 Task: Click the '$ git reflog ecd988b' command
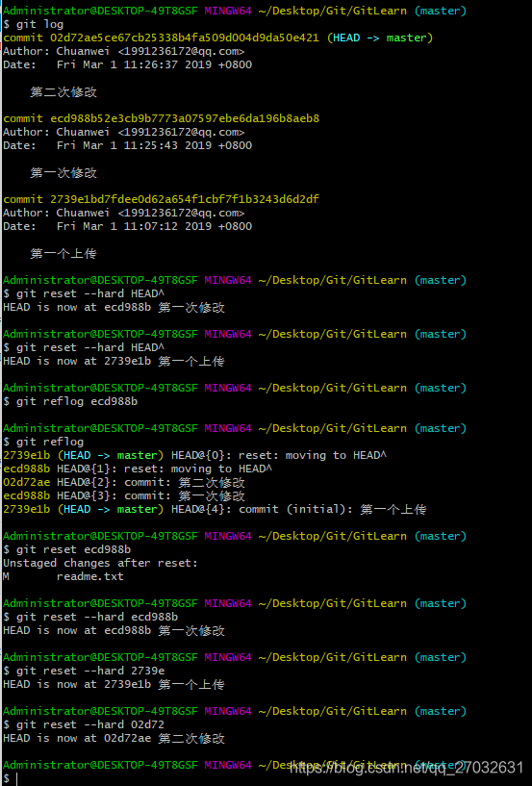70,401
